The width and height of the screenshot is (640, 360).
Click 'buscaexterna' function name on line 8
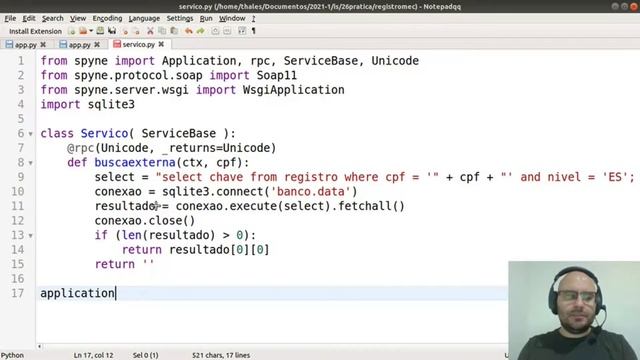(x=135, y=162)
